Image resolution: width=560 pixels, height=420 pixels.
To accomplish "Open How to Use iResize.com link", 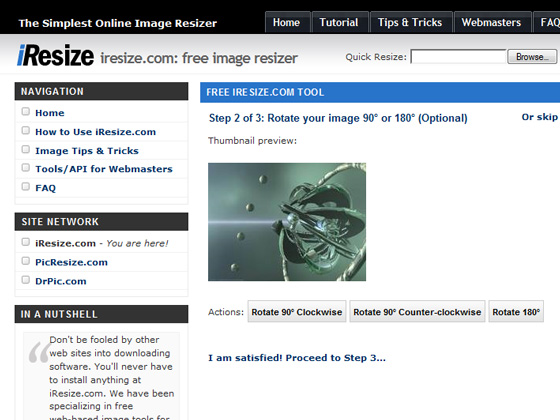I will [x=95, y=132].
